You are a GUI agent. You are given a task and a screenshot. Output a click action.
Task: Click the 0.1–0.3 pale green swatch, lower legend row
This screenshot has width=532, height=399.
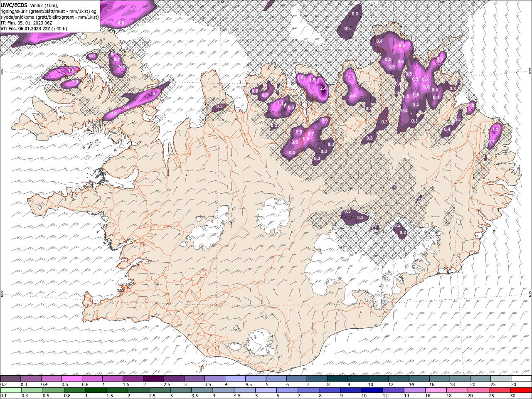coord(11,390)
